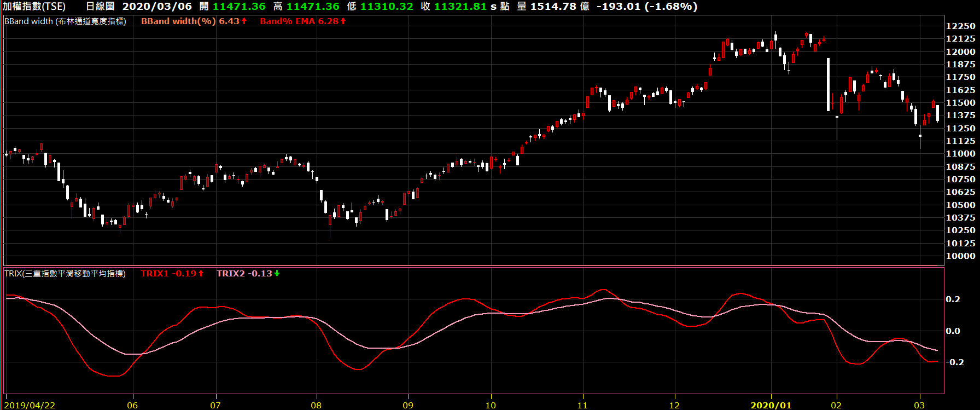Click the 09 month marker on date axis

click(408, 405)
